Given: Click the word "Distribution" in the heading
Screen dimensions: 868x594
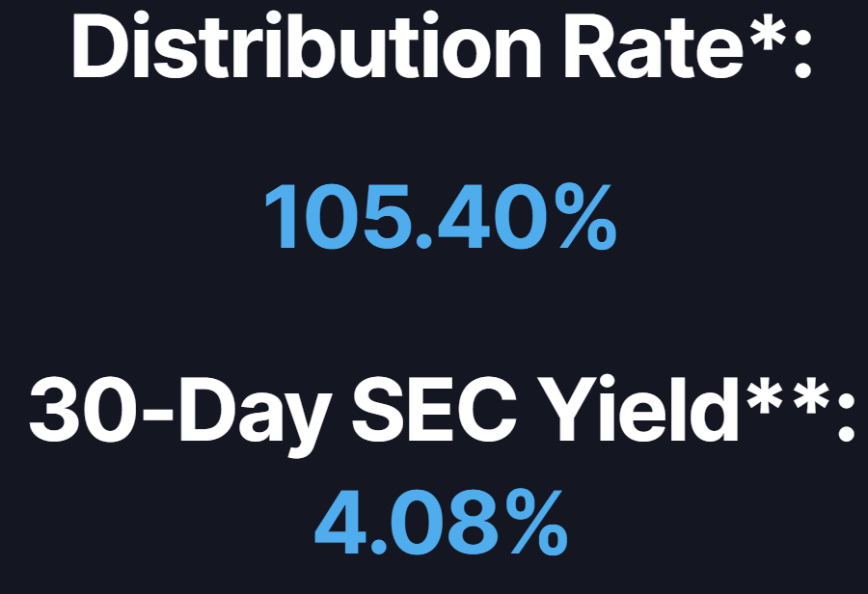Looking at the screenshot, I should tap(307, 48).
